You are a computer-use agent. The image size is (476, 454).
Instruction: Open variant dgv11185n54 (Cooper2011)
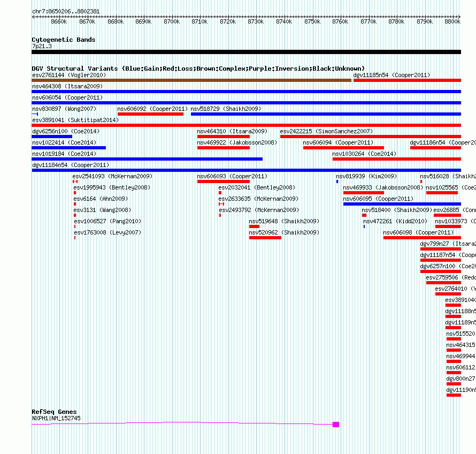click(x=407, y=80)
